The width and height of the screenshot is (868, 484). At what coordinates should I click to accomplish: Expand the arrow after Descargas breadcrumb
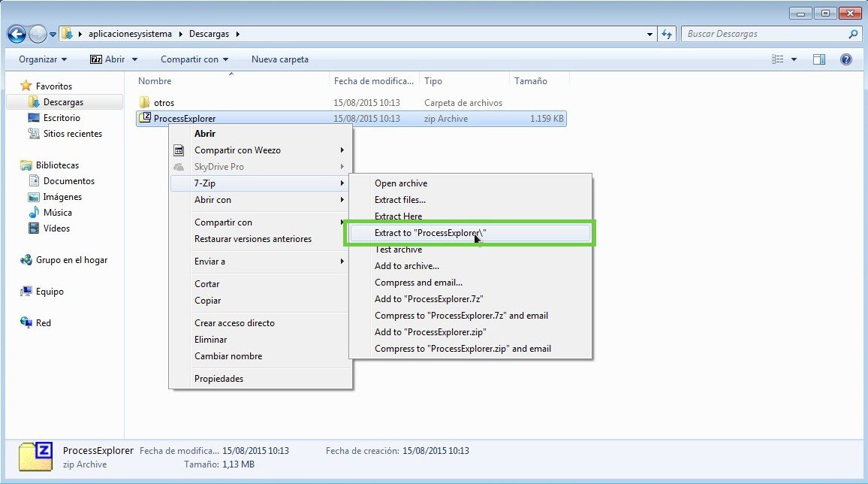238,34
